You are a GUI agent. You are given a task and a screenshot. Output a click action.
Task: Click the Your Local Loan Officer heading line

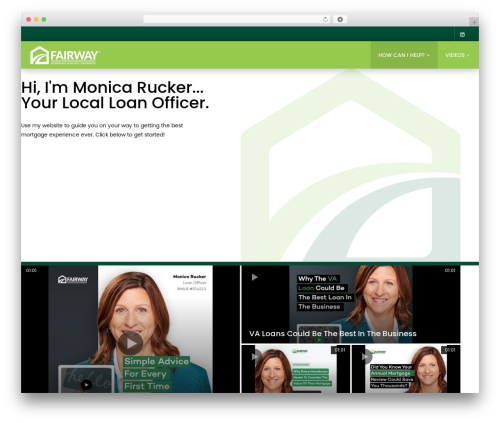pyautogui.click(x=115, y=103)
